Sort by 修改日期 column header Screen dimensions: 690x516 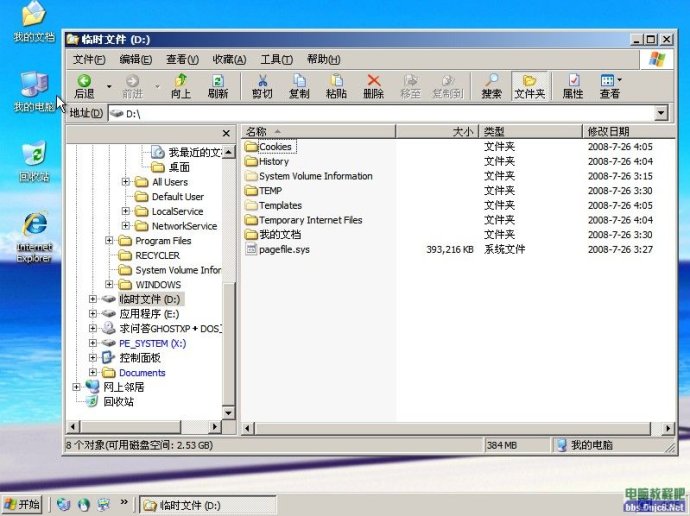628,131
